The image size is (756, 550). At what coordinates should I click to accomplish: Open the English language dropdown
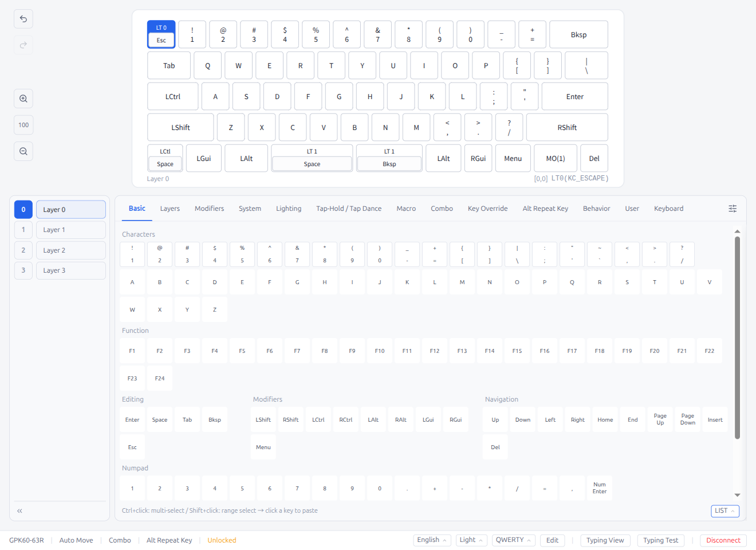[x=432, y=540]
